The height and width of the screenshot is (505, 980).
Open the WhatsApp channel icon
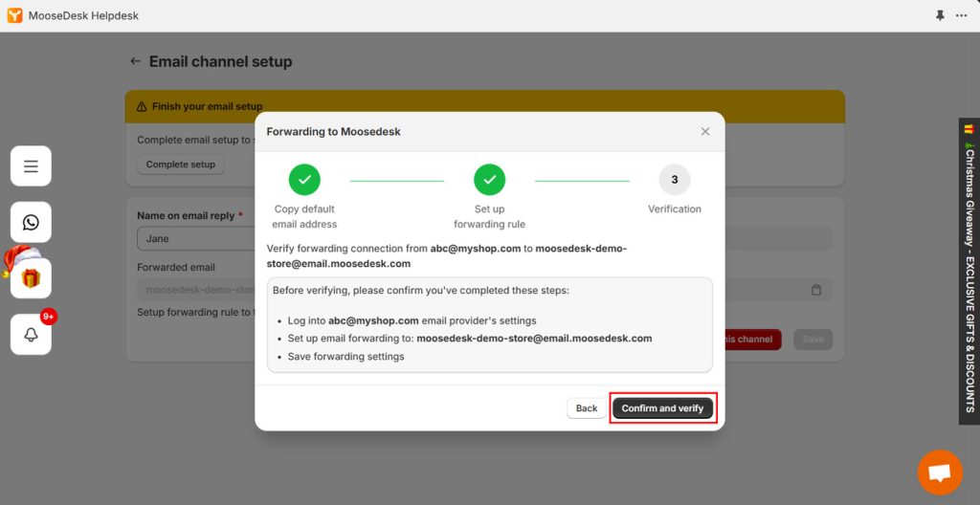[31, 222]
